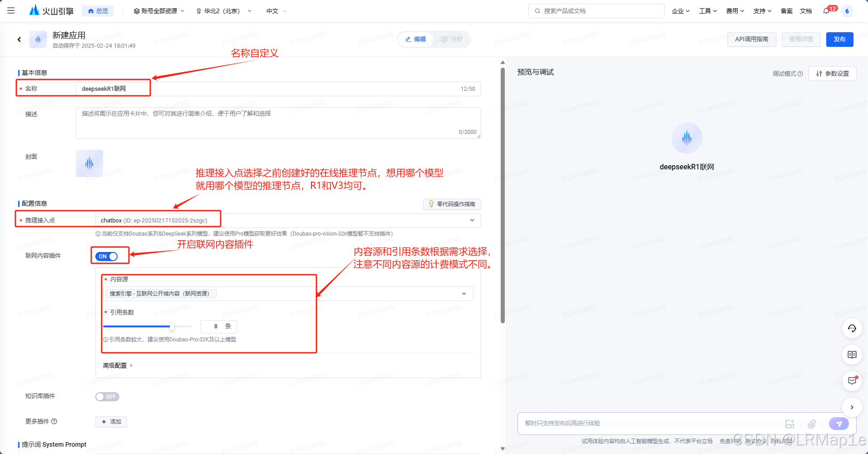Open the notification bell

point(826,11)
